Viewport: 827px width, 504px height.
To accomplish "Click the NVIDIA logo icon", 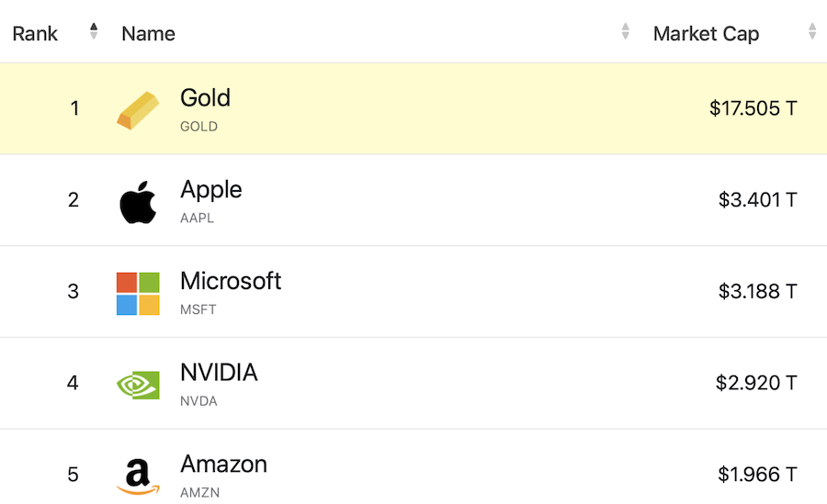I will 138,384.
